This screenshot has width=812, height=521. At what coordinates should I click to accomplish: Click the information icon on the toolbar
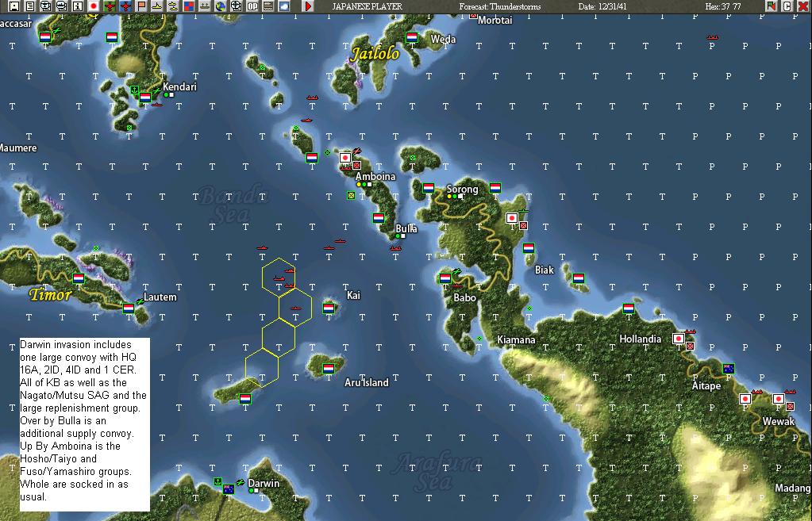(x=76, y=6)
